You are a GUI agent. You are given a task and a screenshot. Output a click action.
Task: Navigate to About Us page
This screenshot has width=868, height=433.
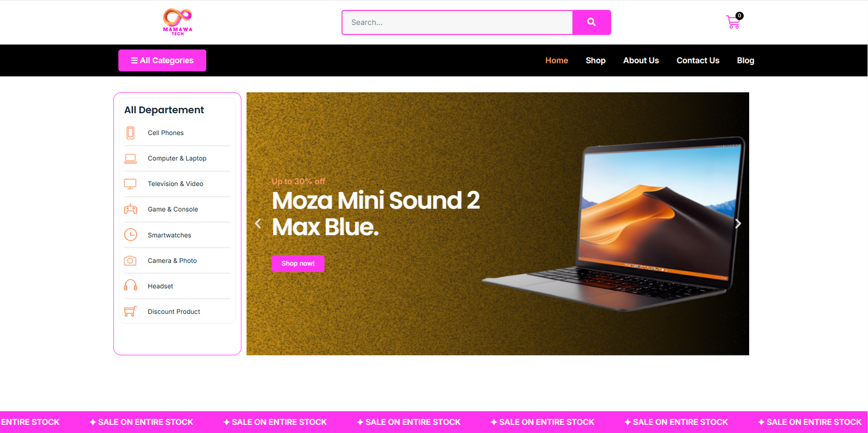(641, 60)
